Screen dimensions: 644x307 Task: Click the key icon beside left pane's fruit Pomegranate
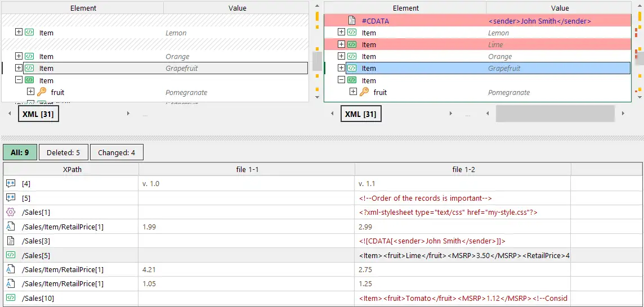(42, 92)
